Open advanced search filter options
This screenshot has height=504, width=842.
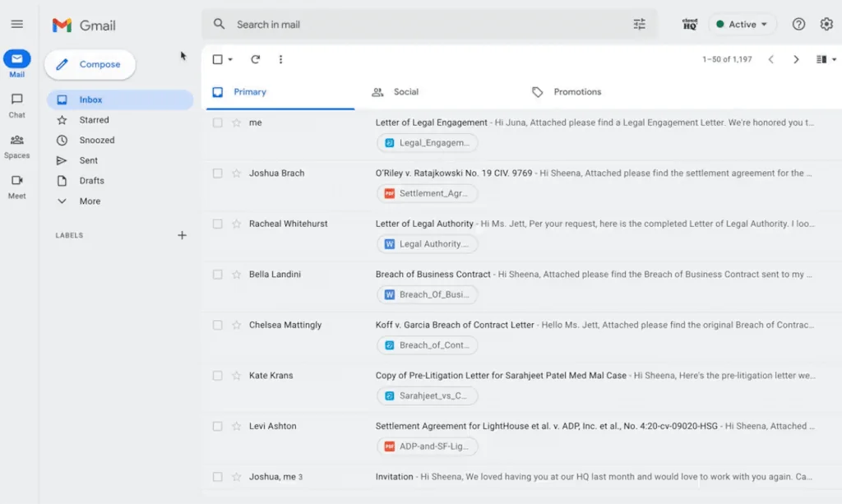[640, 24]
